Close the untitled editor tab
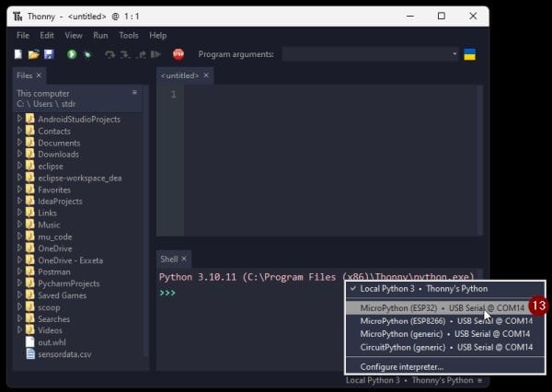This screenshot has height=392, width=552. point(206,75)
